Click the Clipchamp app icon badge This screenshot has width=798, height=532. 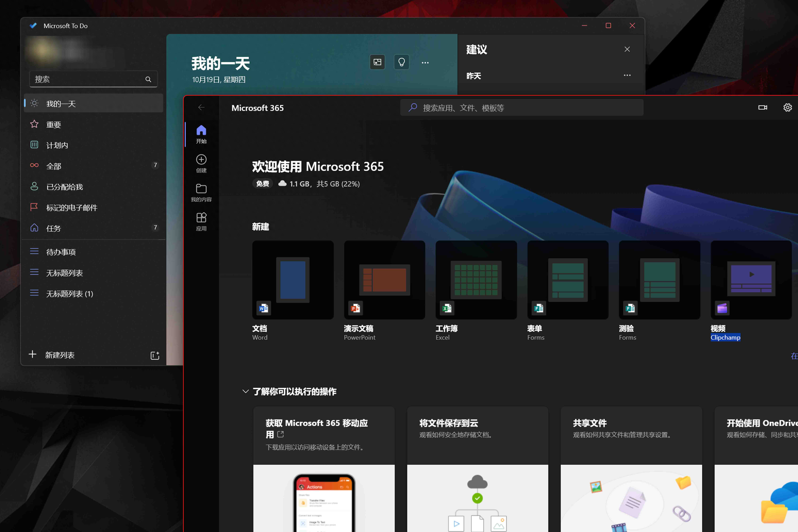tap(722, 308)
